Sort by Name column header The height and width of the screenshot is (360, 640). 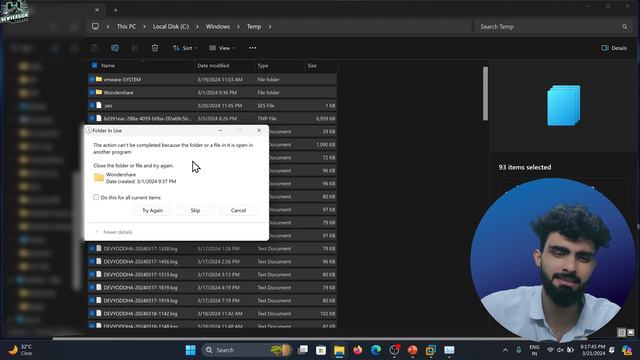[108, 65]
